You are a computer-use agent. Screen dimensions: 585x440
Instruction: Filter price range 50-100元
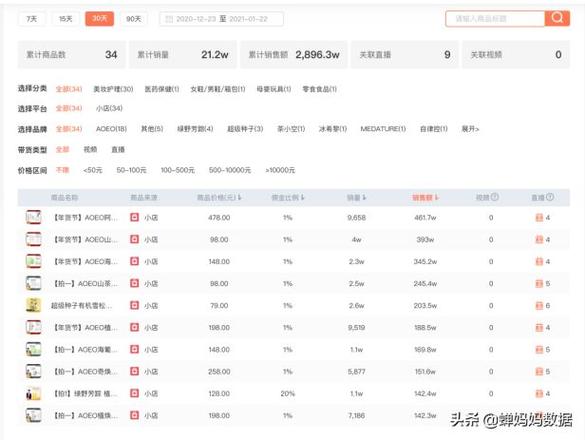tap(131, 170)
